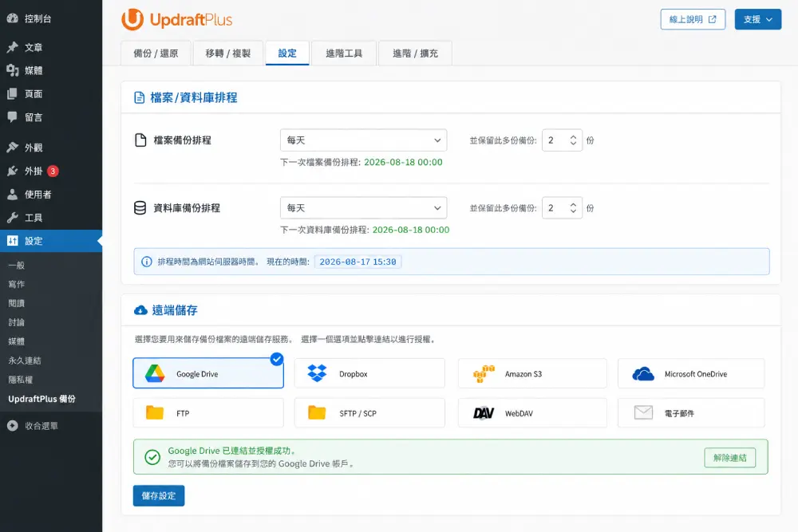Click next file backup time 2026-08-18 00:00
Screen dimensions: 798x532
click(x=403, y=162)
